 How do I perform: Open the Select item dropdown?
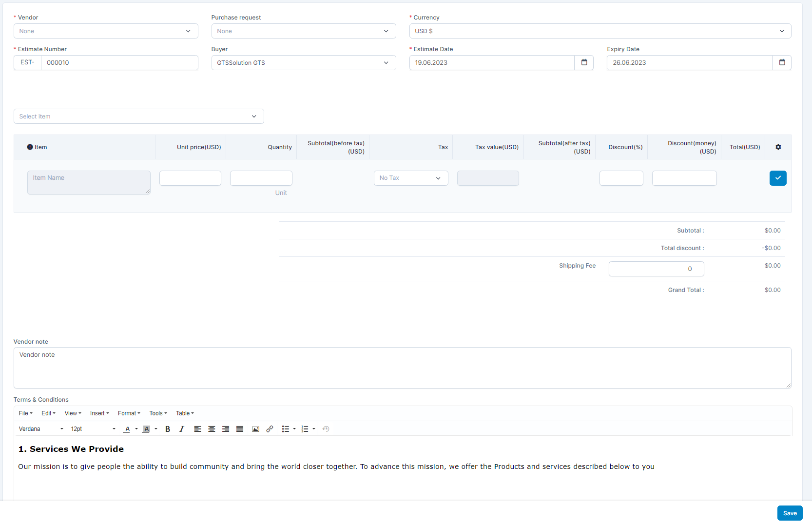tap(138, 117)
